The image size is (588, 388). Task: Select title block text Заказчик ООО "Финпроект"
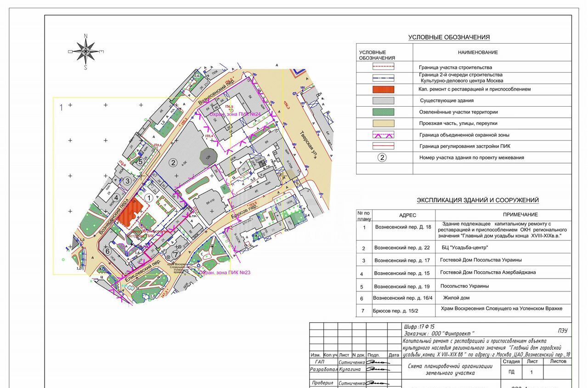click(x=439, y=334)
